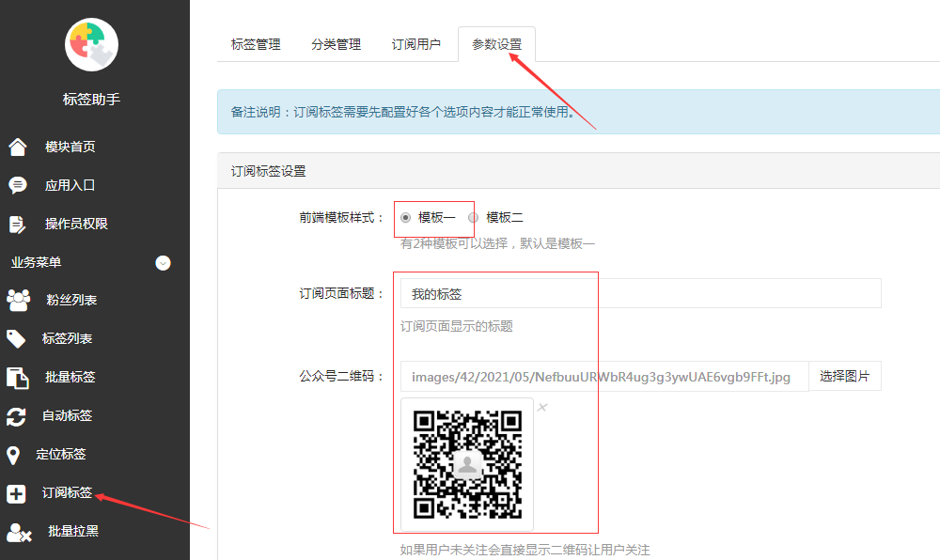
Task: Open 模块首页 in the sidebar
Action: tap(70, 147)
